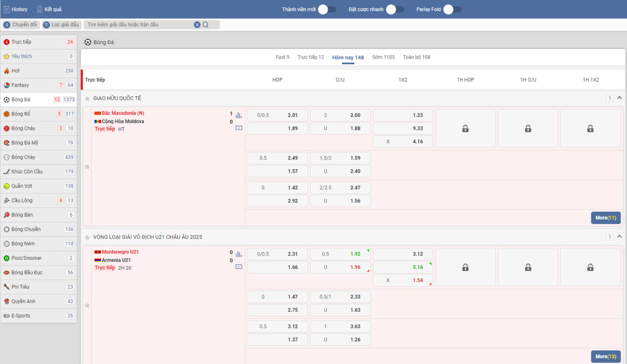Select E-Sports category

(39, 316)
